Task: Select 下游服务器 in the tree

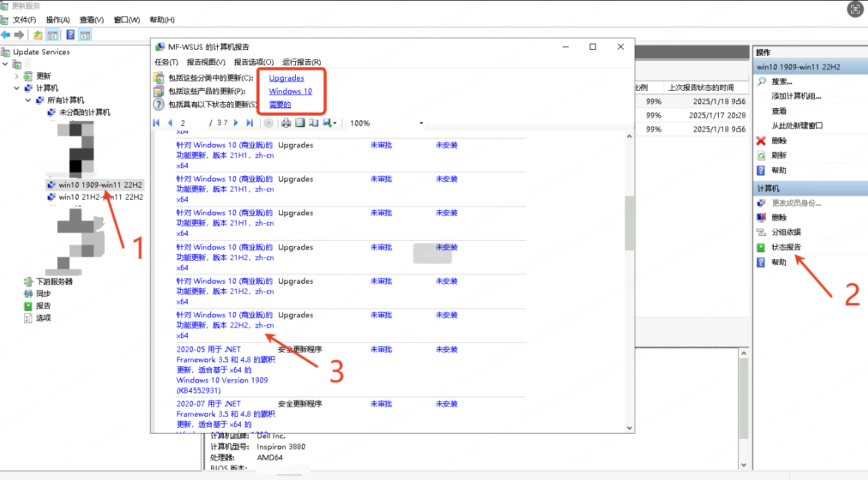Action: [54, 282]
